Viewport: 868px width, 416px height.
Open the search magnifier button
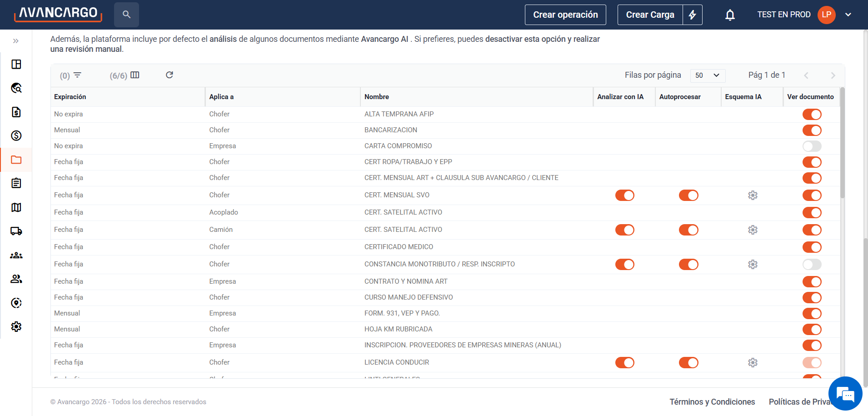click(x=126, y=15)
